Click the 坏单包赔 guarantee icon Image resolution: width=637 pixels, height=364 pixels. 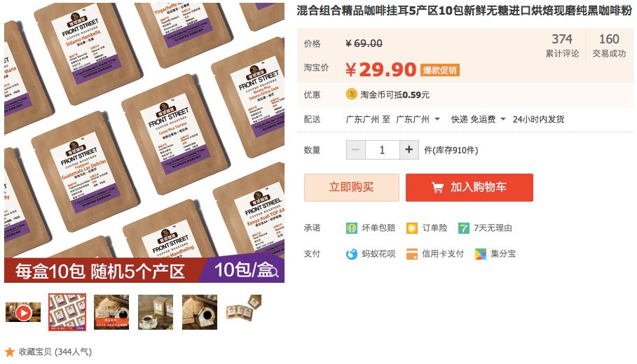pos(351,228)
